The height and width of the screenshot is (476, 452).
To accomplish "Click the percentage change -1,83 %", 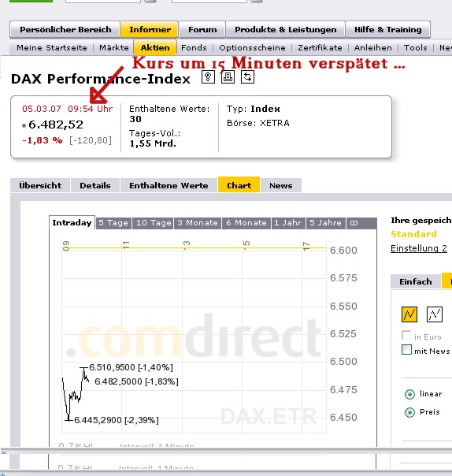I will [x=43, y=140].
